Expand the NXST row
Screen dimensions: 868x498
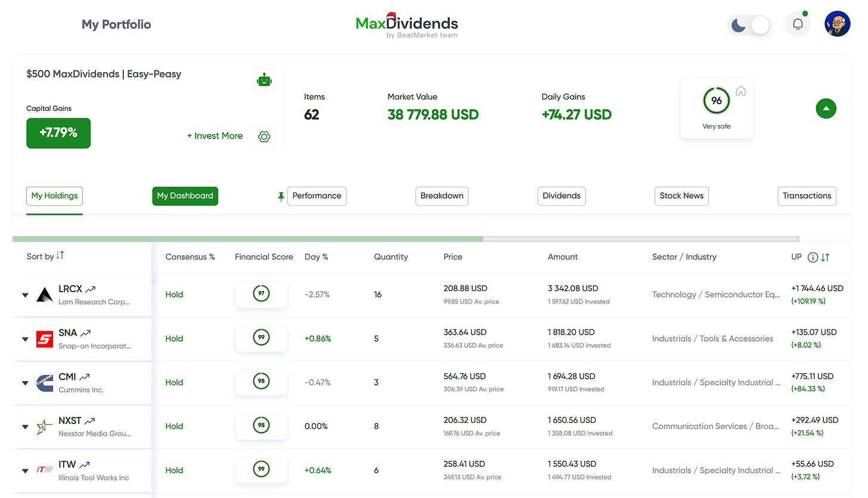click(x=25, y=427)
